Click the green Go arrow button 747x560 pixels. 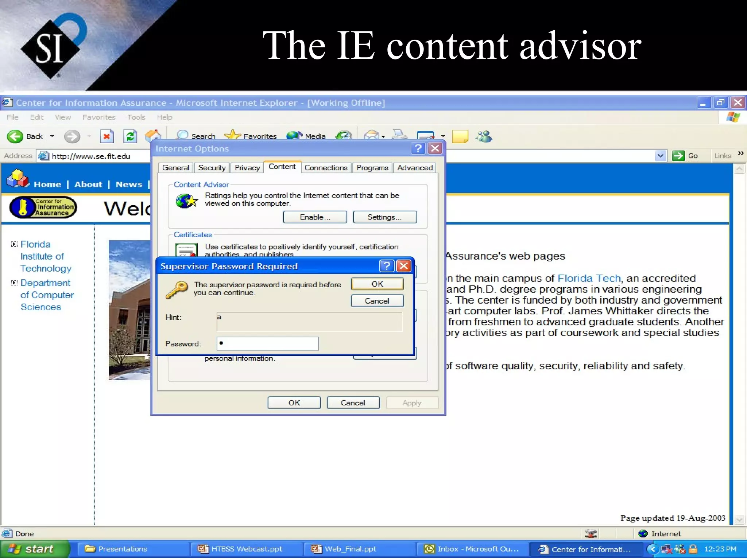(678, 156)
